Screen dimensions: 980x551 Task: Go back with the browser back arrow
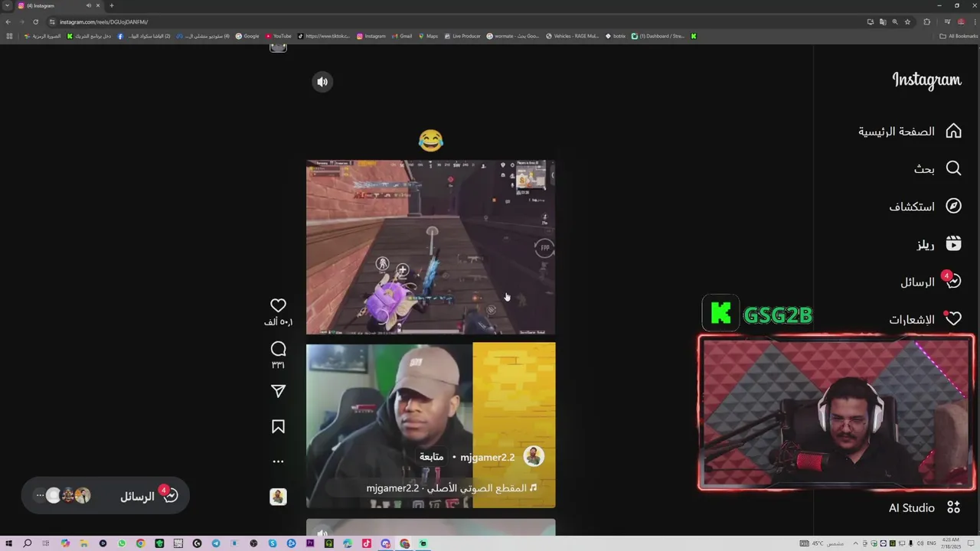tap(8, 21)
